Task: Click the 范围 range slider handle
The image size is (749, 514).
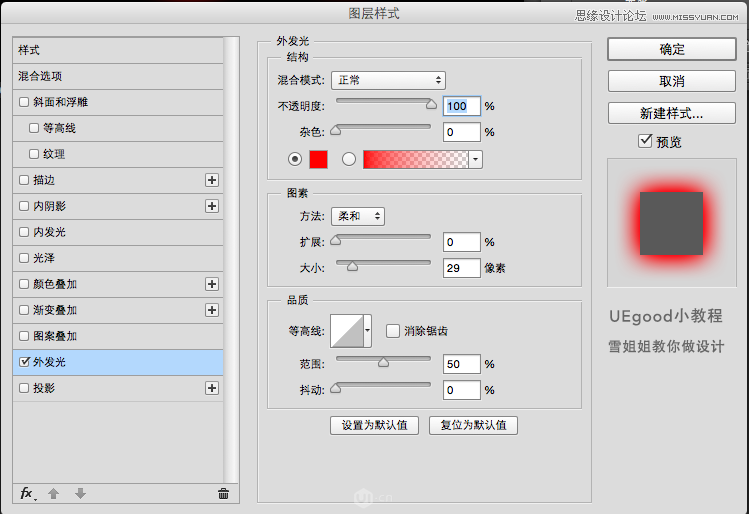Action: coord(383,362)
